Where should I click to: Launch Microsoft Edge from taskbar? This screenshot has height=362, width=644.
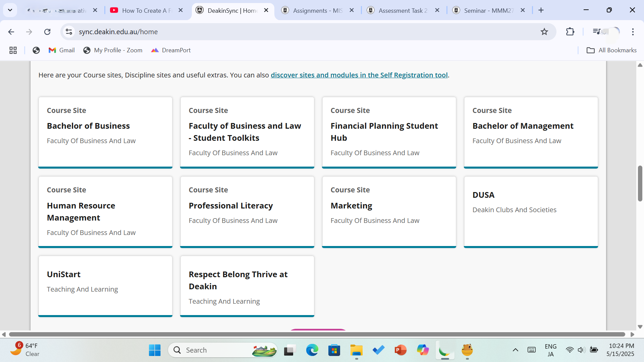click(312, 350)
